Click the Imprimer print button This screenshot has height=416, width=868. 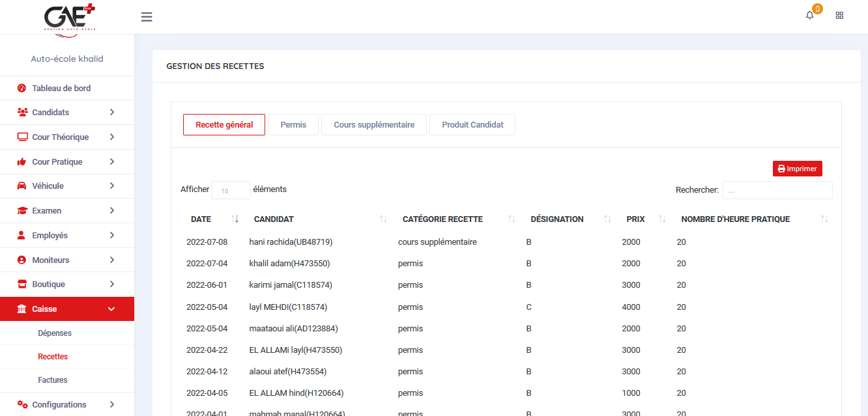point(798,169)
